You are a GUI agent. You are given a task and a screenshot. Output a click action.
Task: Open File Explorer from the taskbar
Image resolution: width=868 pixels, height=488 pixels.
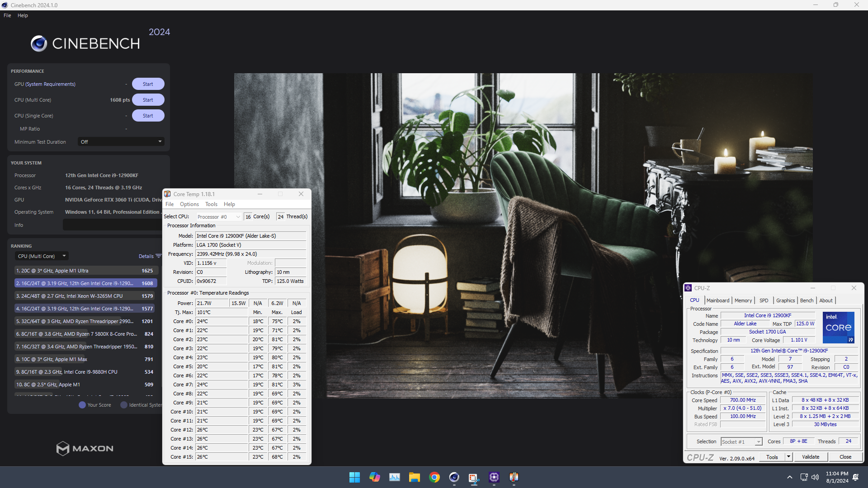coord(414,477)
